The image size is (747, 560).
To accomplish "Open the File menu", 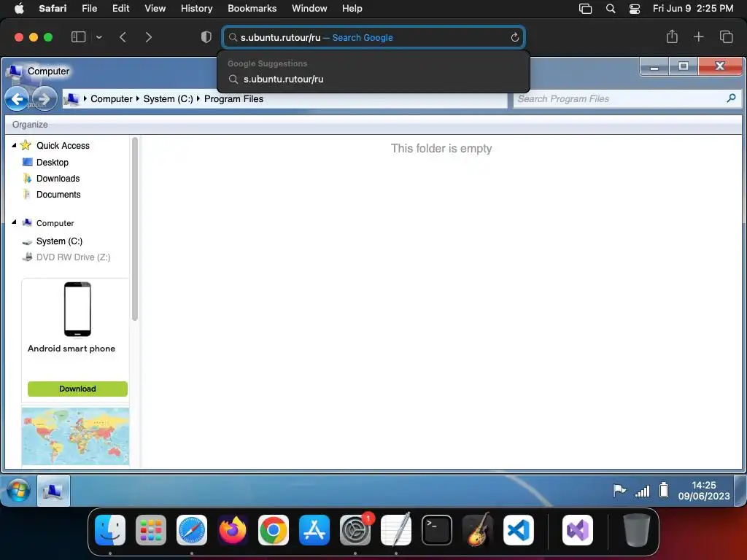I will (x=89, y=9).
